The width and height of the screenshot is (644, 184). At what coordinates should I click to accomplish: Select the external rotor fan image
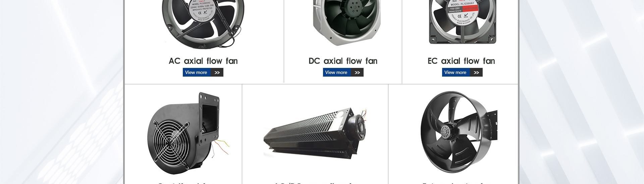459,131
